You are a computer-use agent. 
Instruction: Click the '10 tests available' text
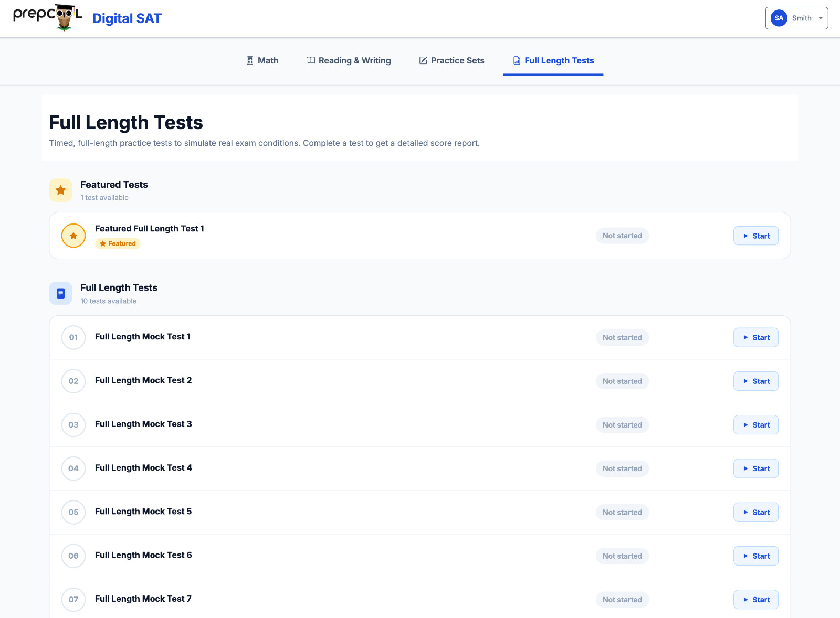[108, 301]
